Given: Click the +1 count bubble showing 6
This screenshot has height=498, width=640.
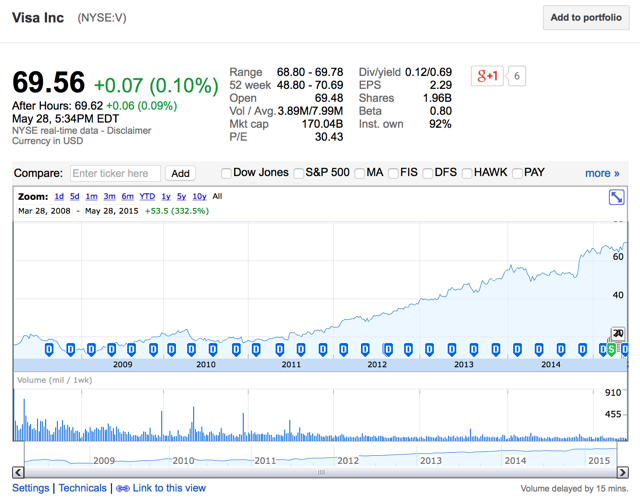Looking at the screenshot, I should [516, 76].
